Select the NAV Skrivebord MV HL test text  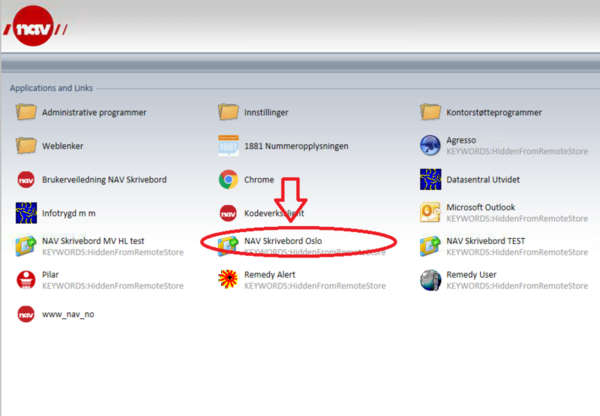click(93, 241)
